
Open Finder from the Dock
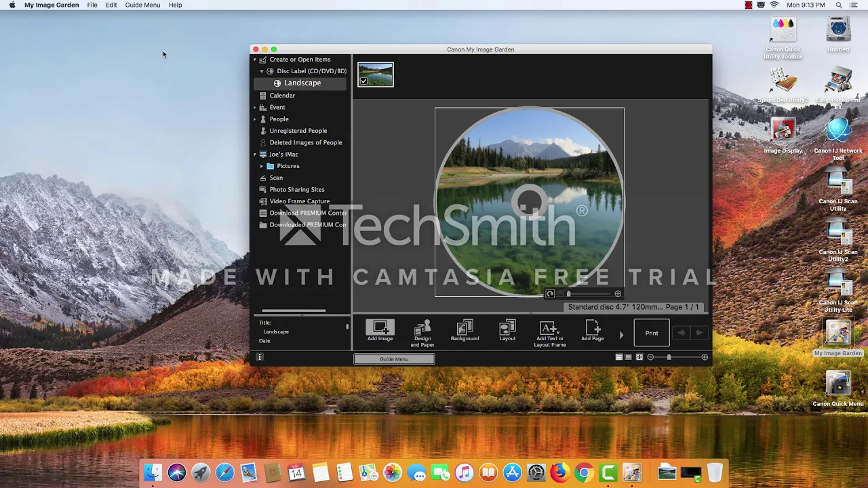click(153, 472)
